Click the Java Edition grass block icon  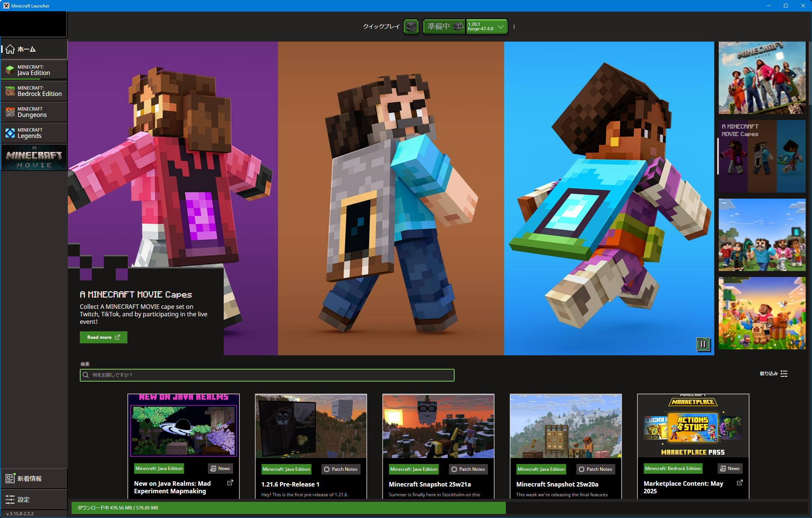point(10,70)
